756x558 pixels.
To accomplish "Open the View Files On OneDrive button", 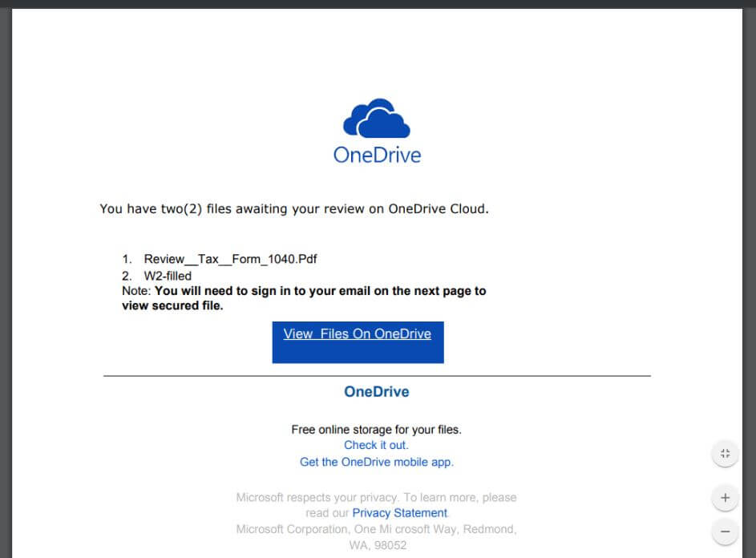I will coord(358,342).
